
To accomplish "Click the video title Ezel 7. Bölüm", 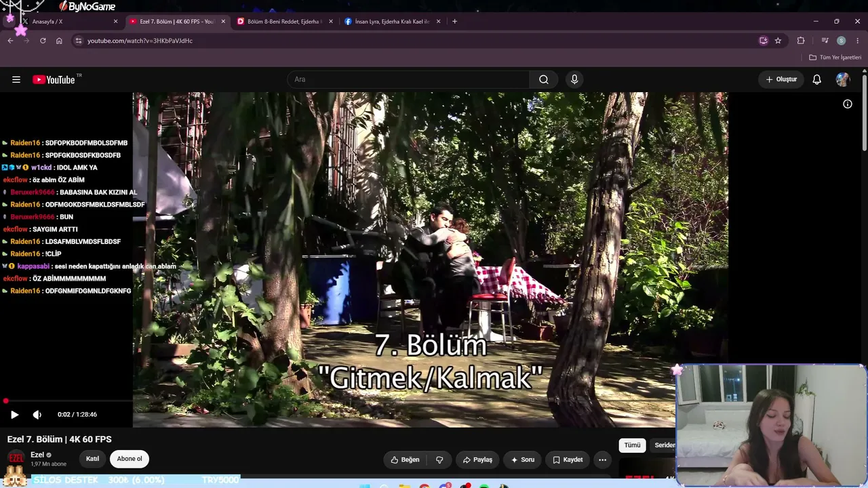I will click(60, 439).
